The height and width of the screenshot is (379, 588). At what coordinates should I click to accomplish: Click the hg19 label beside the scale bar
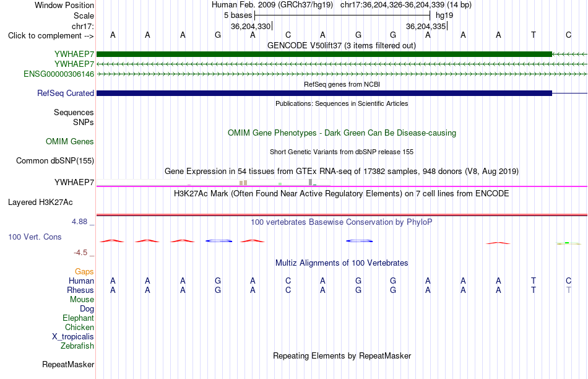point(444,15)
